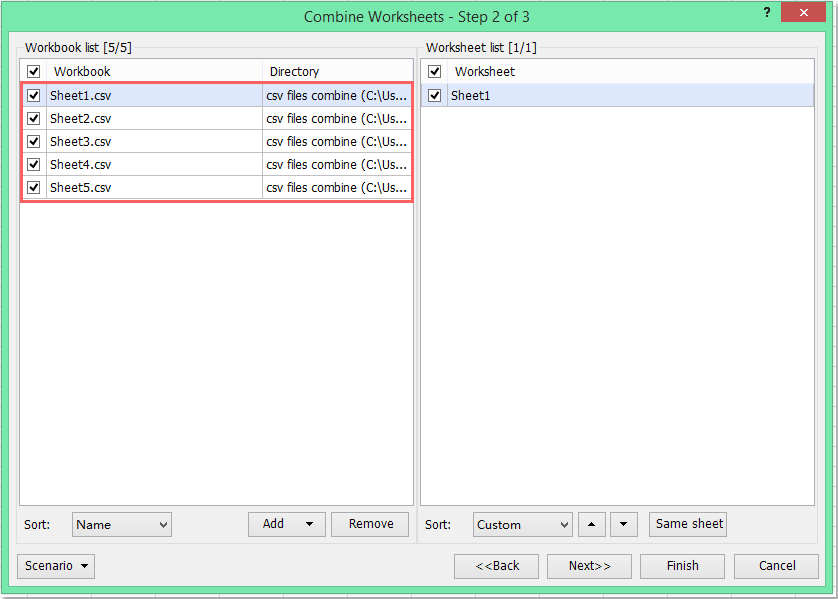
Task: Select the Sheet4.csv file name
Action: 81,165
